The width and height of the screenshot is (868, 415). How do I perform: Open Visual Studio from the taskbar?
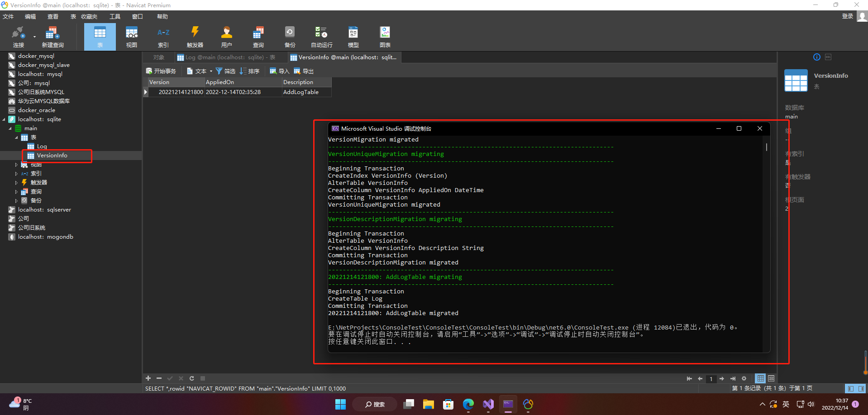tap(488, 404)
